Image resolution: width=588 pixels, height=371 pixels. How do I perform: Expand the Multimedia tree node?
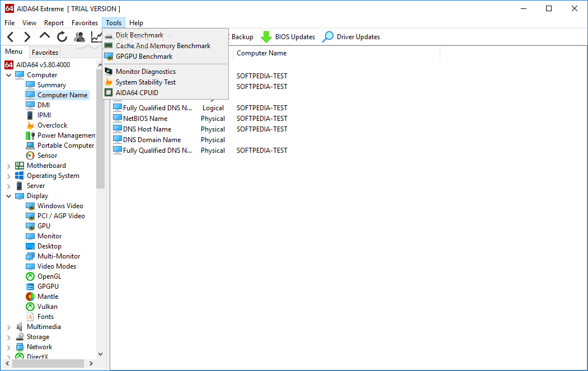pyautogui.click(x=8, y=327)
